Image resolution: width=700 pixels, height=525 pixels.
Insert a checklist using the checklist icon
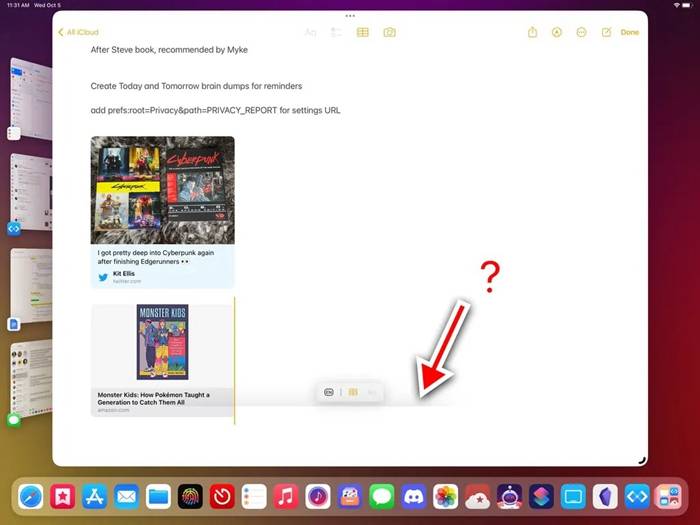[336, 32]
